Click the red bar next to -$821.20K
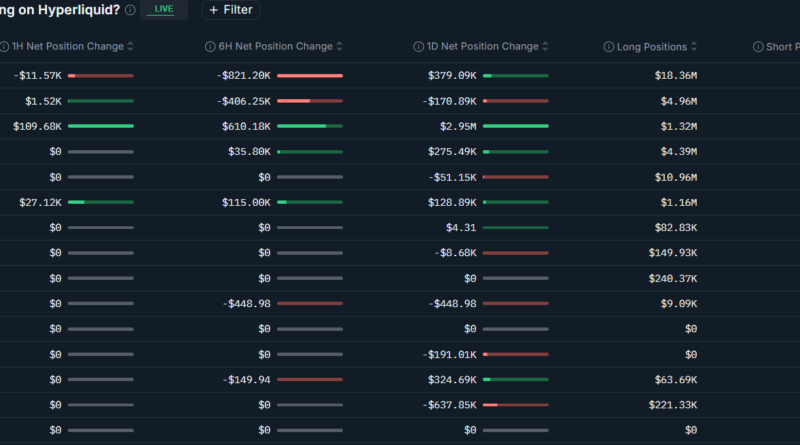The height and width of the screenshot is (445, 800). pyautogui.click(x=310, y=75)
